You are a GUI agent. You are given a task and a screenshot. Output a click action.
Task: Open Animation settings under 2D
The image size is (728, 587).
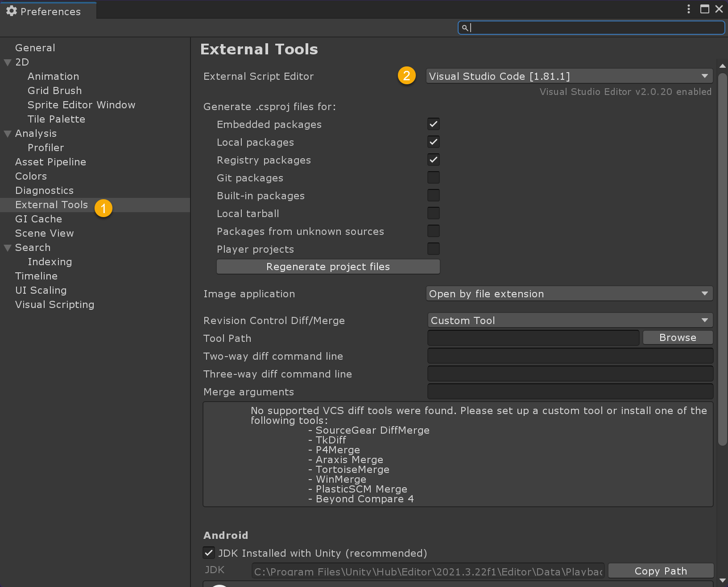(x=54, y=76)
